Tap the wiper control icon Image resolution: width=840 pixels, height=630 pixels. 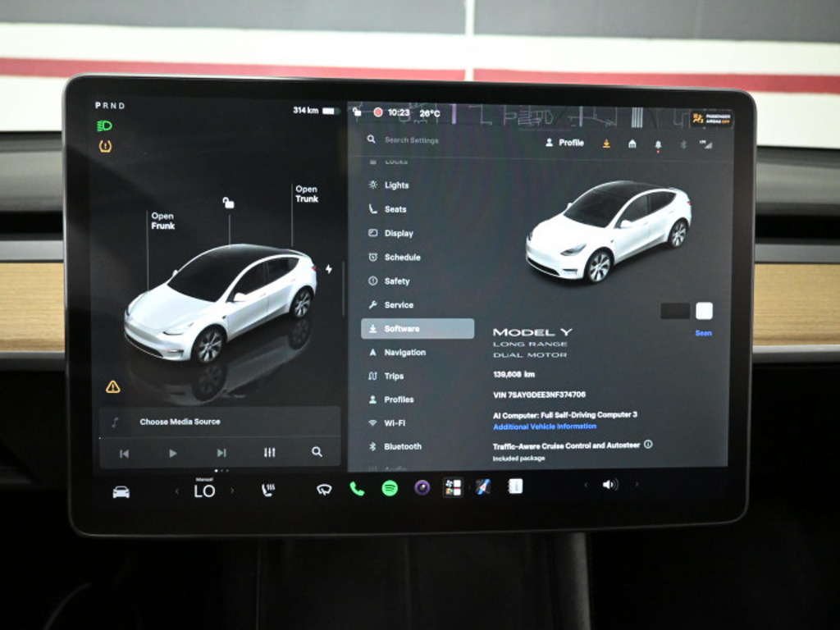324,489
